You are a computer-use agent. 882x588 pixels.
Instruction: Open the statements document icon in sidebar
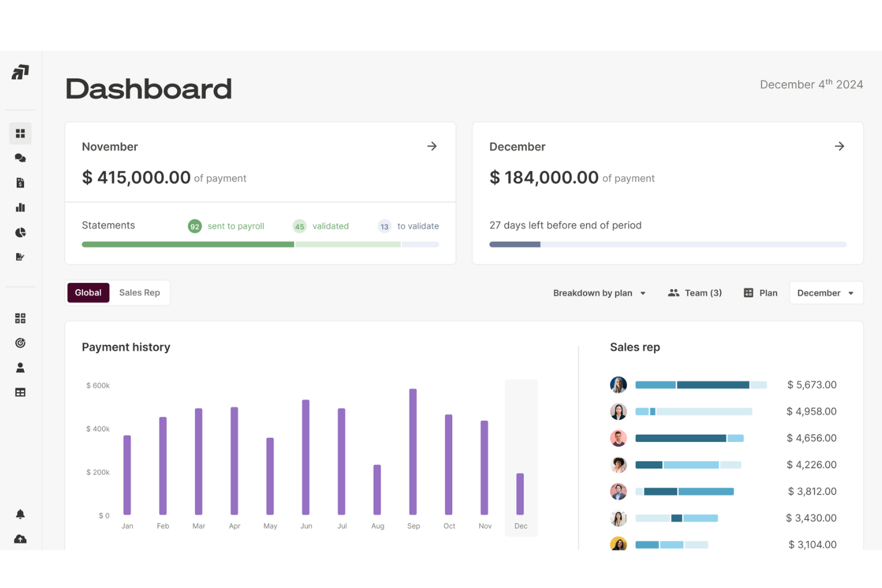(x=20, y=182)
